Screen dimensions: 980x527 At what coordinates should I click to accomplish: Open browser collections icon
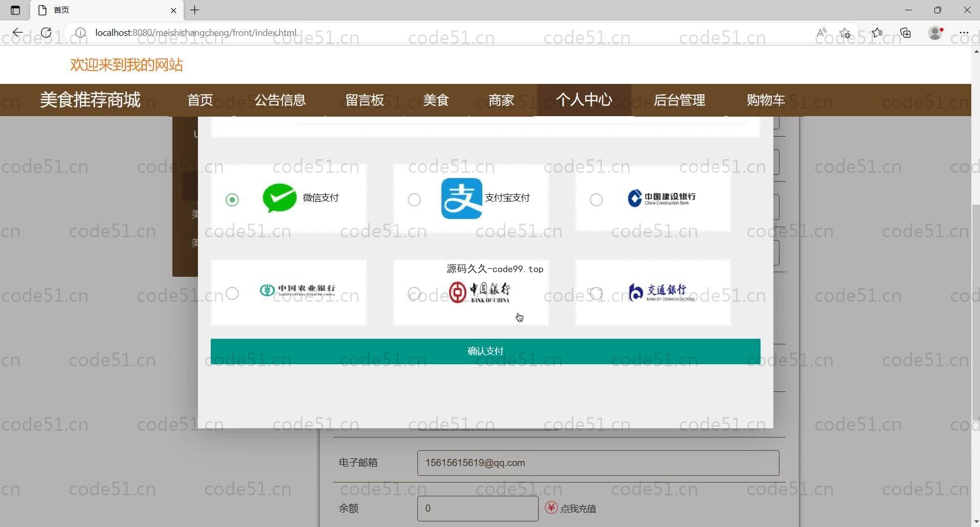tap(906, 33)
